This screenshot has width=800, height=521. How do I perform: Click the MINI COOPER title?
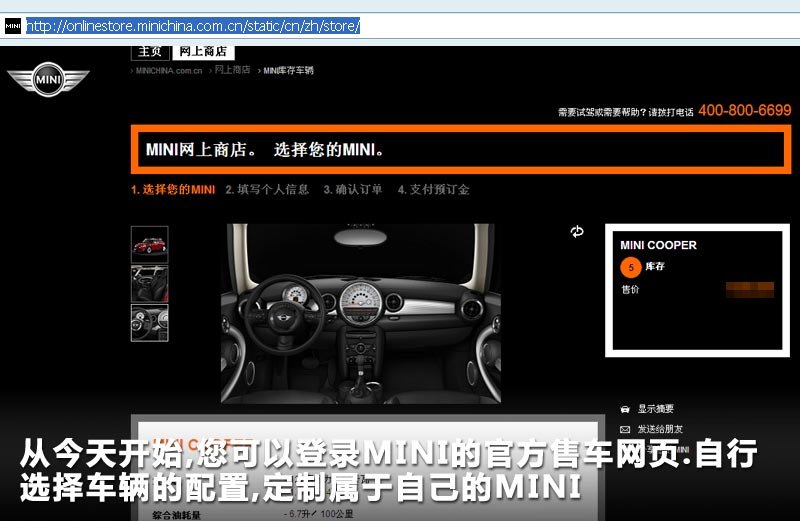click(658, 245)
